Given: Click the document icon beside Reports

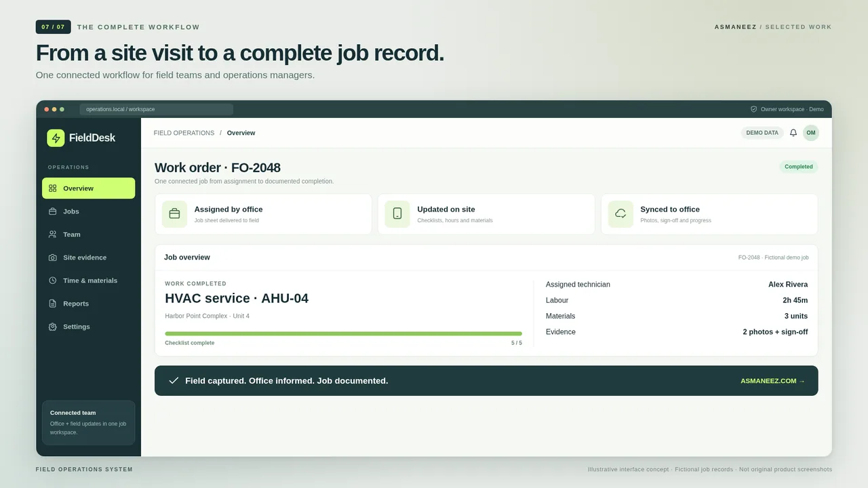Looking at the screenshot, I should pyautogui.click(x=53, y=304).
